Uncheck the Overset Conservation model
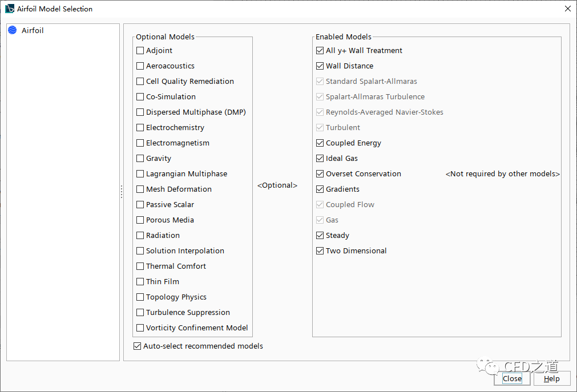 coord(320,173)
